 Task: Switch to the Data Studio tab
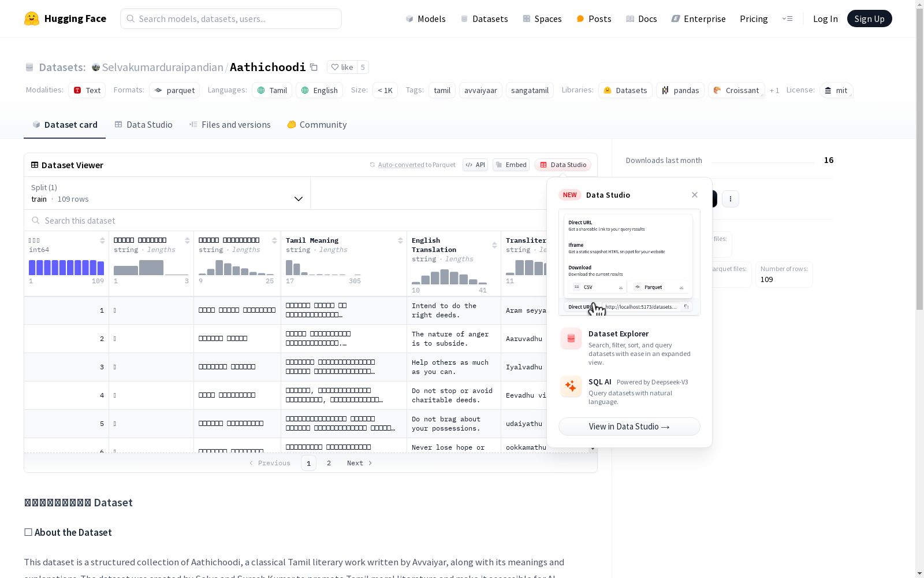click(144, 125)
